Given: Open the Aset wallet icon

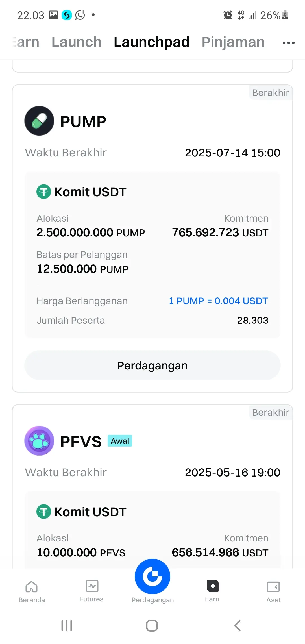Looking at the screenshot, I should pyautogui.click(x=273, y=587).
